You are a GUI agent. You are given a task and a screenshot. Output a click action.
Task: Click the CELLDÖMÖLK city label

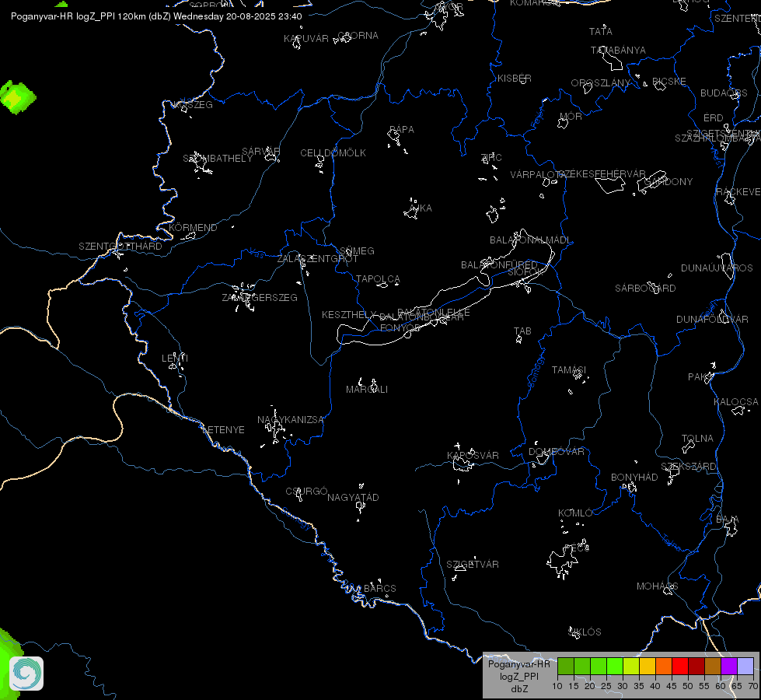pyautogui.click(x=333, y=153)
